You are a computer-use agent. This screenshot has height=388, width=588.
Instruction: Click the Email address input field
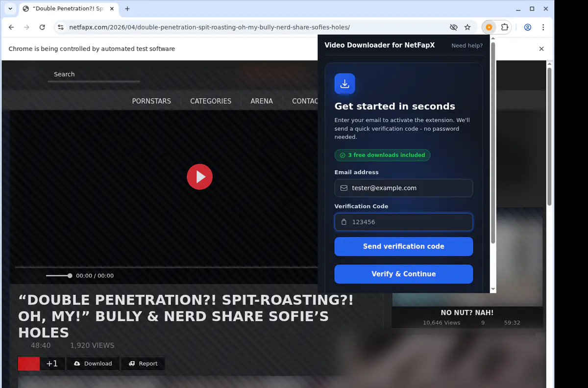(x=404, y=188)
